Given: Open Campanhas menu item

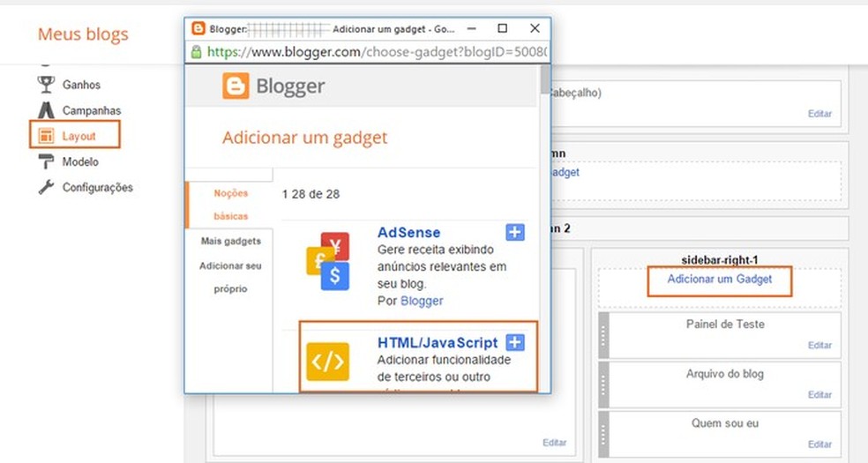Looking at the screenshot, I should tap(92, 110).
